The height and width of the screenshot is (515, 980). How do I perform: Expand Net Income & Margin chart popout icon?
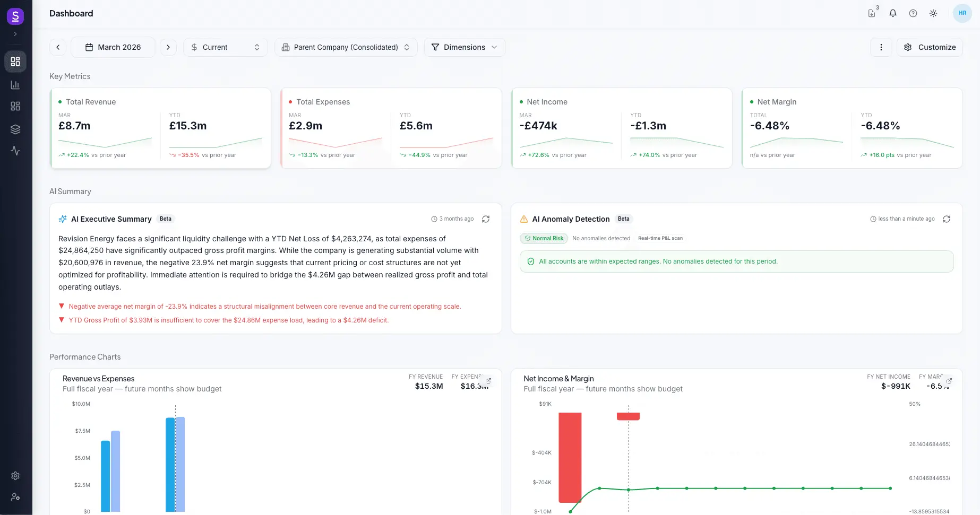click(x=949, y=381)
